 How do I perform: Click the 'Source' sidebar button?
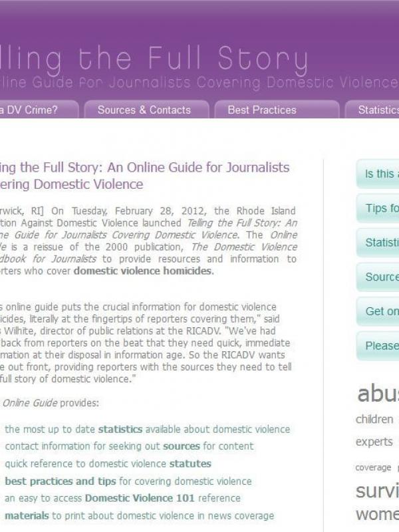point(378,277)
